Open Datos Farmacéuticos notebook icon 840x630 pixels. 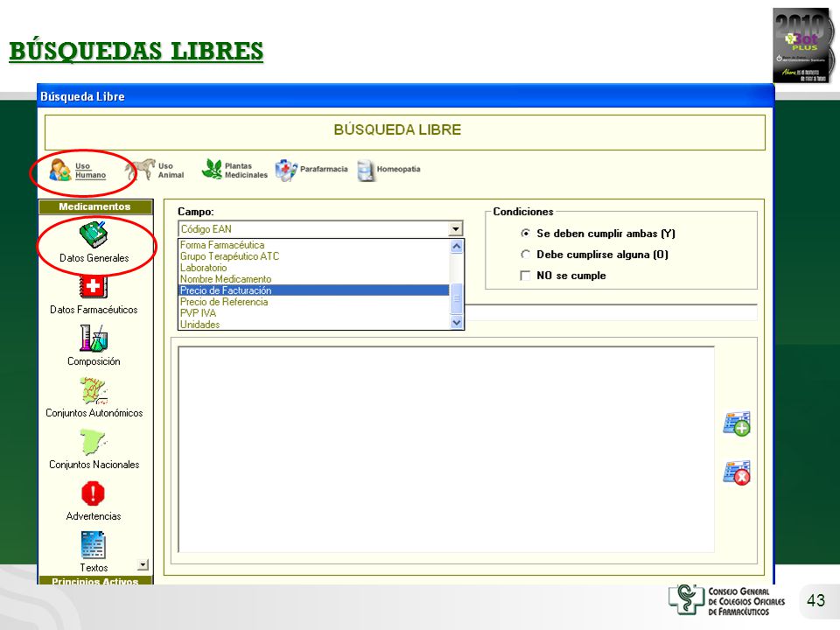(94, 287)
